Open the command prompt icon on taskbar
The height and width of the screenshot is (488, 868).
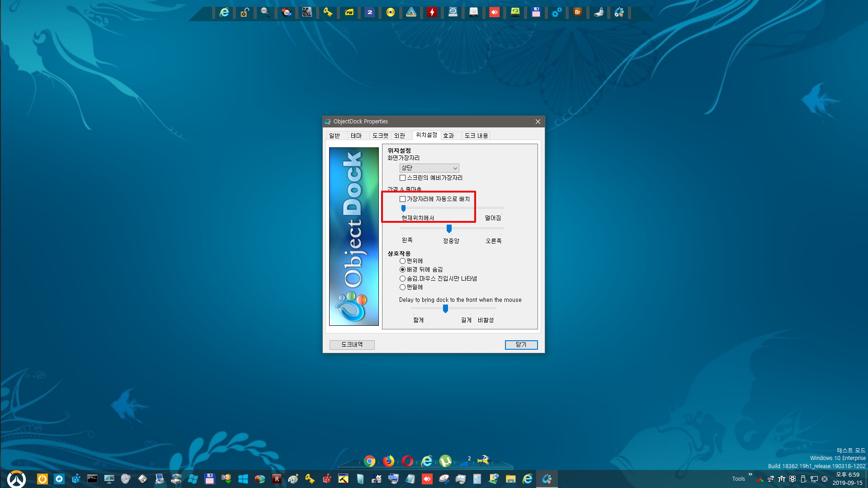(92, 479)
